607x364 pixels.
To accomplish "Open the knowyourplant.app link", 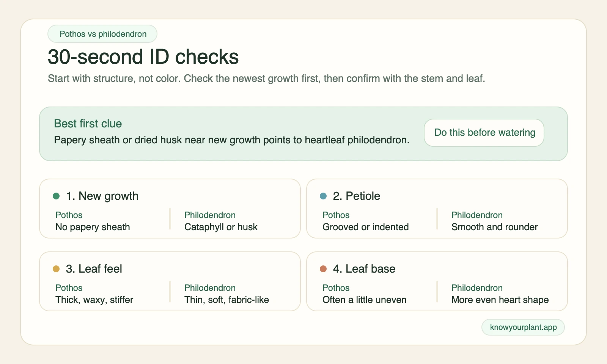I will [523, 327].
